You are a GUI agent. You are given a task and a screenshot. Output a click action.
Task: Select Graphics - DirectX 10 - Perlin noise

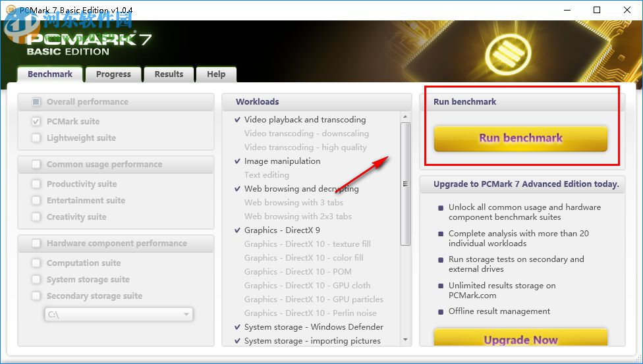click(x=310, y=313)
